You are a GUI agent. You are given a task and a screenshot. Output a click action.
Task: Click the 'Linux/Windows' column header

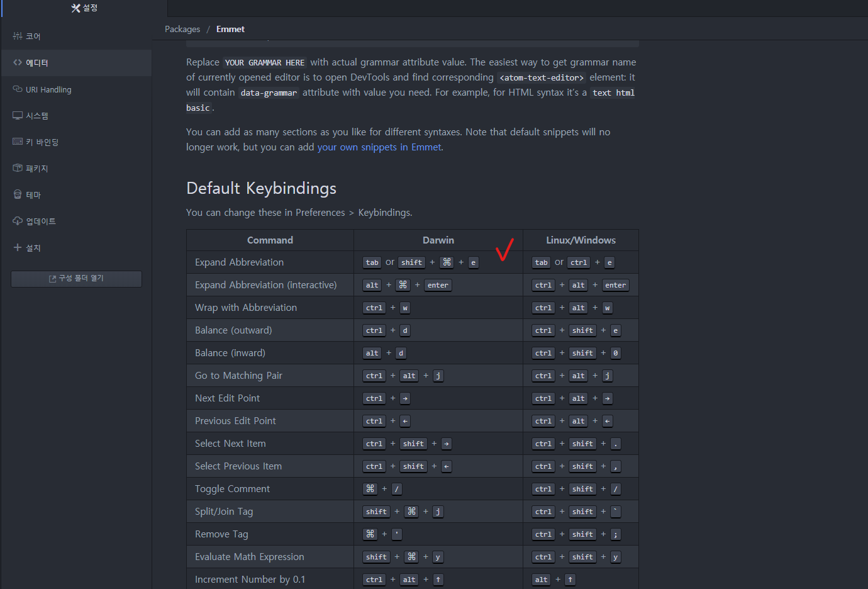[581, 240]
